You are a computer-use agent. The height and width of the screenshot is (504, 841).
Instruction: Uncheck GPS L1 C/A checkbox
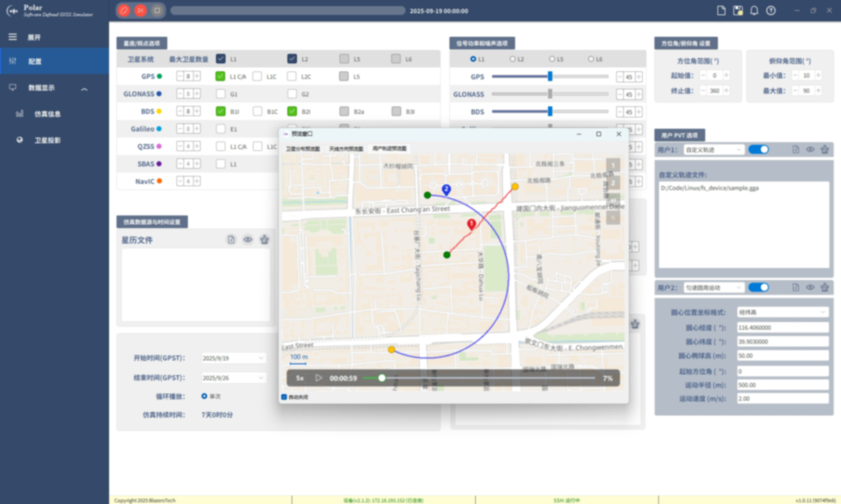[x=220, y=76]
